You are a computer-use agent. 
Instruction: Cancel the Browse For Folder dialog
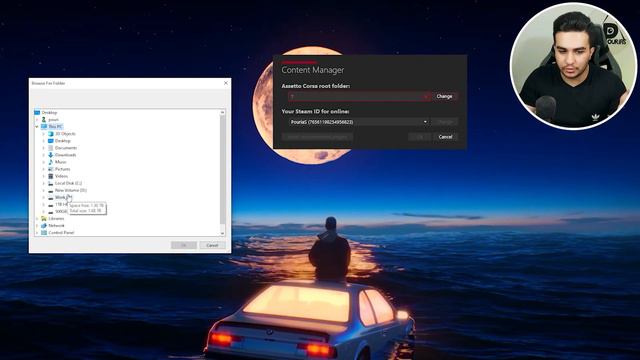pos(212,245)
